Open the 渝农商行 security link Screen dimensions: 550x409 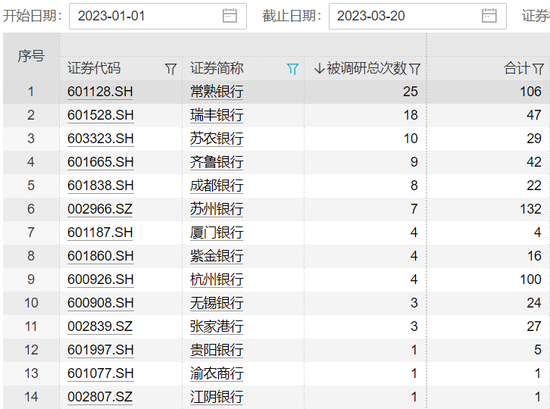point(216,374)
